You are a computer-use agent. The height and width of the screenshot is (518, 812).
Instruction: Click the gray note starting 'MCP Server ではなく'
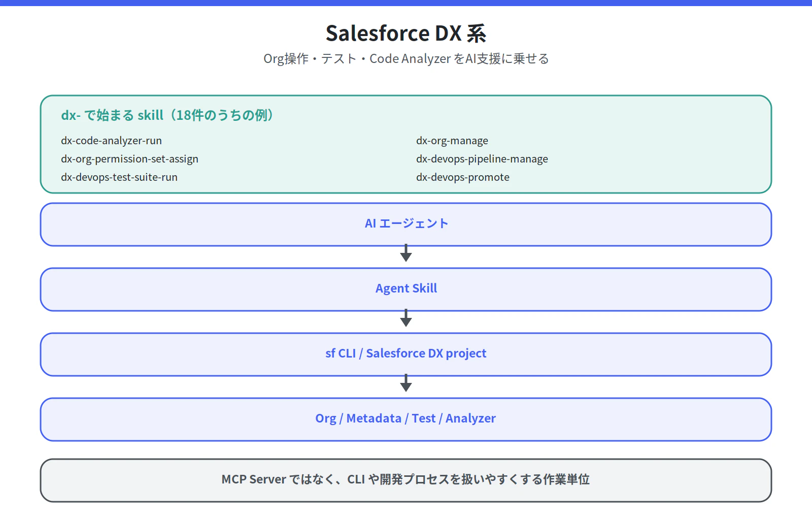point(406,480)
